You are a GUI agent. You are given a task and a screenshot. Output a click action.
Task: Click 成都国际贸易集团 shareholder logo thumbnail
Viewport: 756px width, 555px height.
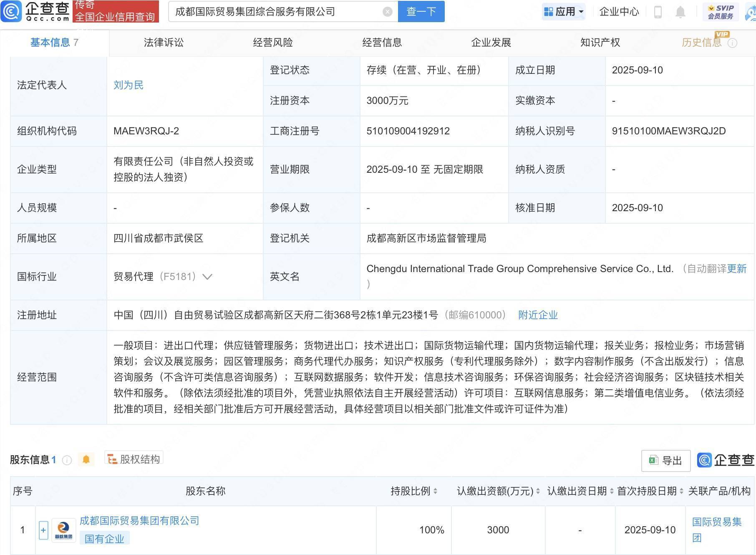pyautogui.click(x=64, y=530)
